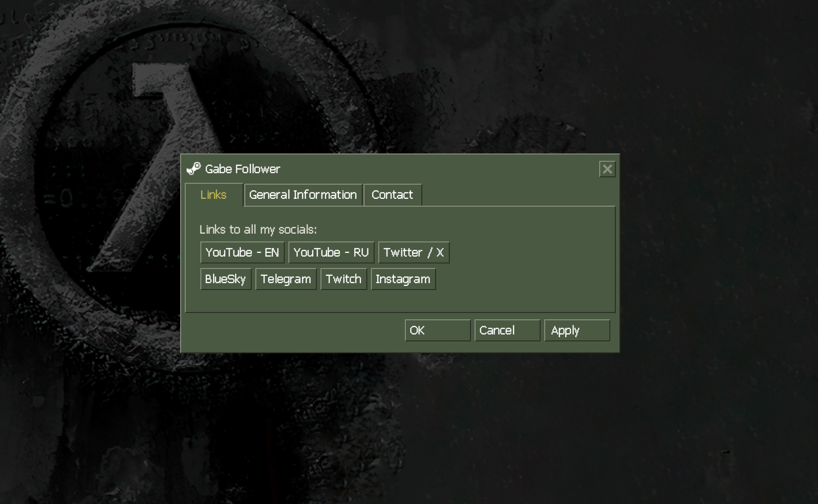Click the 'Gabe Follower' window title text
Viewport: 818px width, 504px height.
[x=243, y=169]
